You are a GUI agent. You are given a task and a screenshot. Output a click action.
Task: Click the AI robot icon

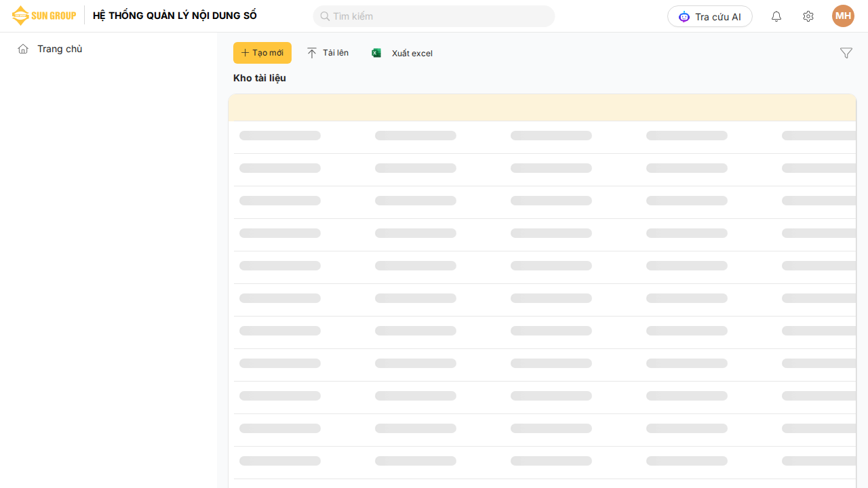tap(684, 17)
